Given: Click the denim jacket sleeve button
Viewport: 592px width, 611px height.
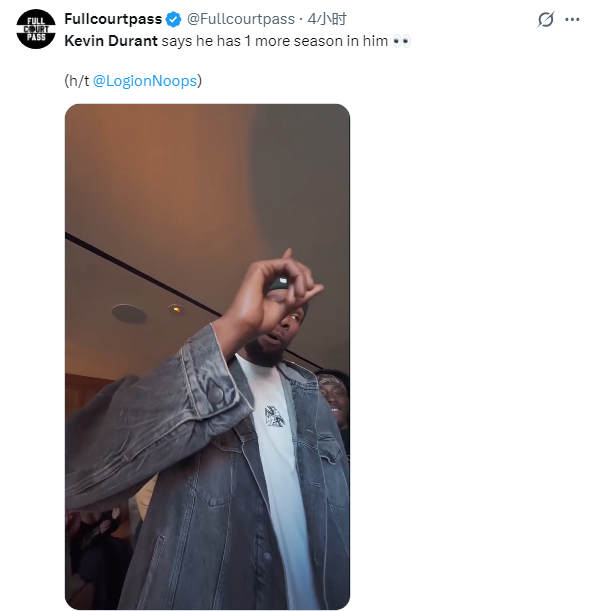Looking at the screenshot, I should click(215, 394).
